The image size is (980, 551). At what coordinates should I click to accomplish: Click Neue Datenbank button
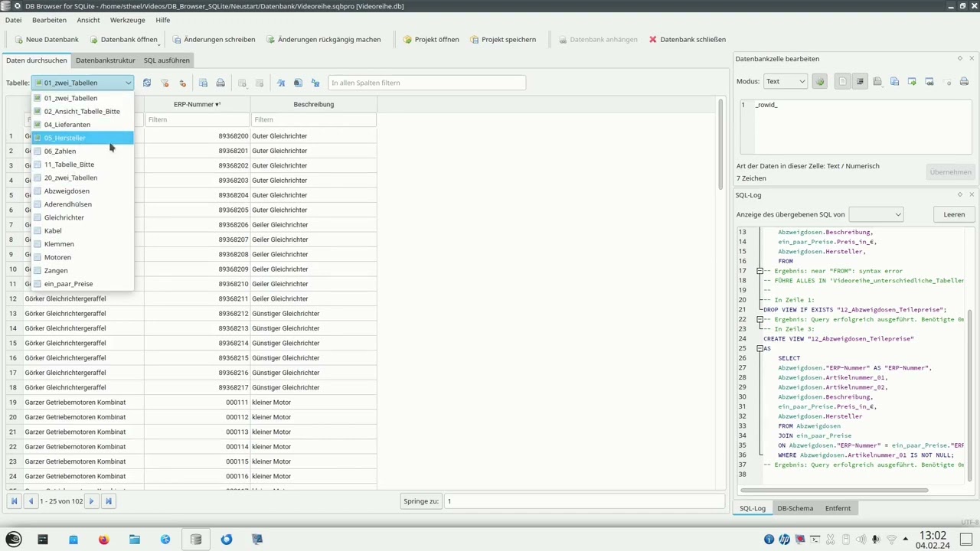tap(45, 40)
